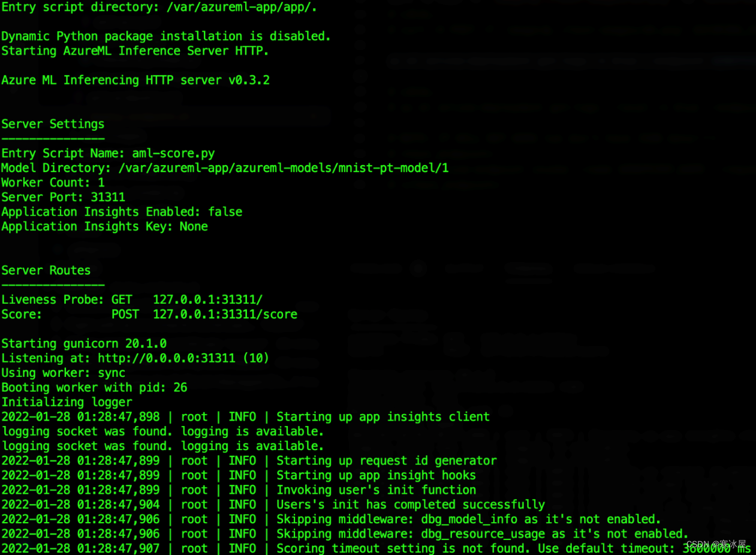Click the 'Worker Count: 1' line
Viewport: 756px width, 555px height.
click(x=53, y=182)
